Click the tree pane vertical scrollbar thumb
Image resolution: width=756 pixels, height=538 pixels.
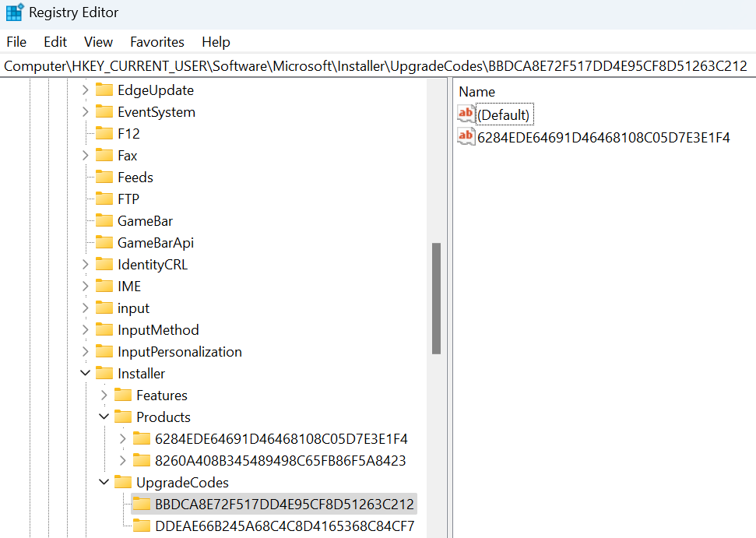(x=436, y=298)
